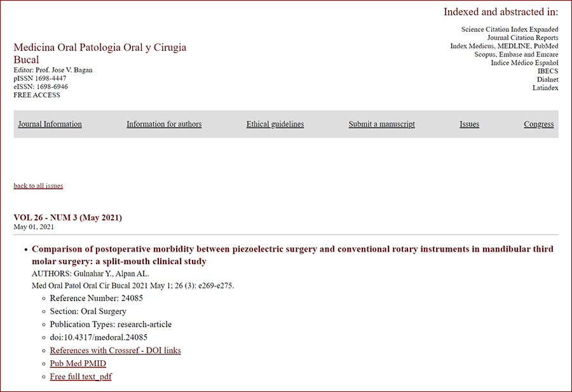The width and height of the screenshot is (572, 392).
Task: Click Submit a manuscript link
Action: point(381,124)
